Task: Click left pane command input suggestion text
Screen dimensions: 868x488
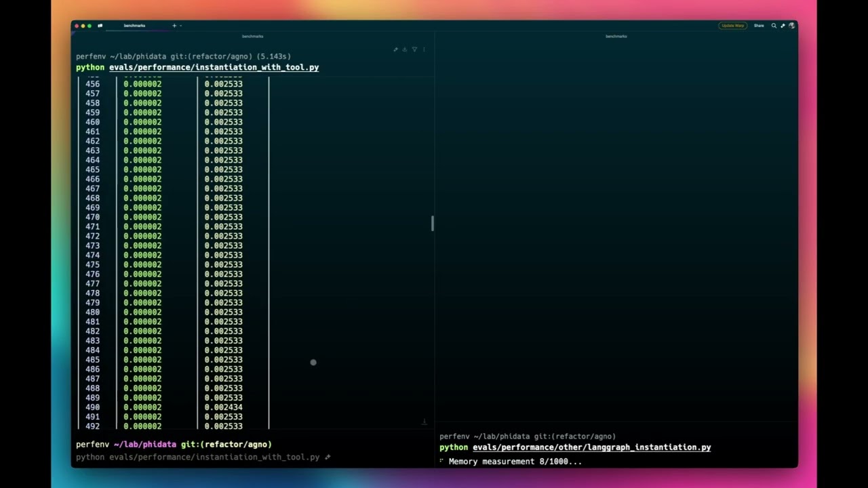Action: point(197,457)
